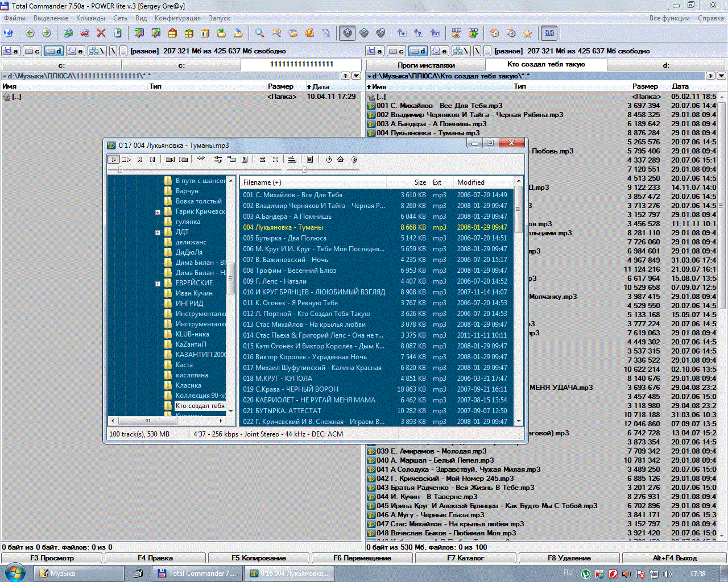Open left panel favorites asterisk button
The image size is (728, 582).
(345, 76)
